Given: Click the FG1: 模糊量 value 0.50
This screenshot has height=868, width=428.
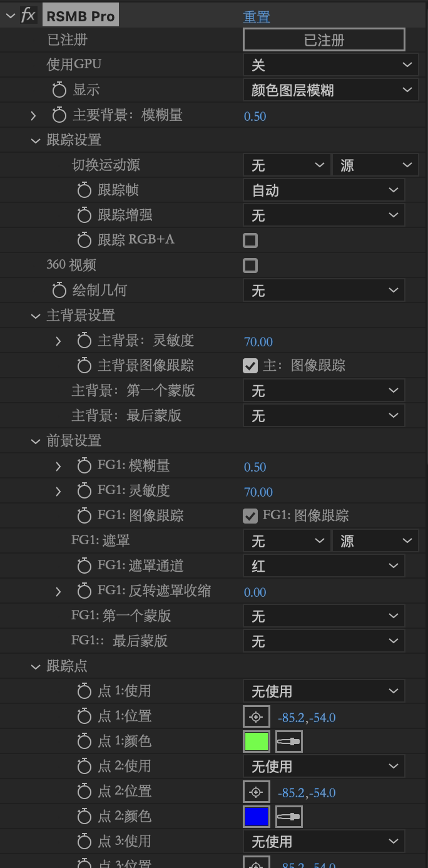Looking at the screenshot, I should click(x=255, y=467).
